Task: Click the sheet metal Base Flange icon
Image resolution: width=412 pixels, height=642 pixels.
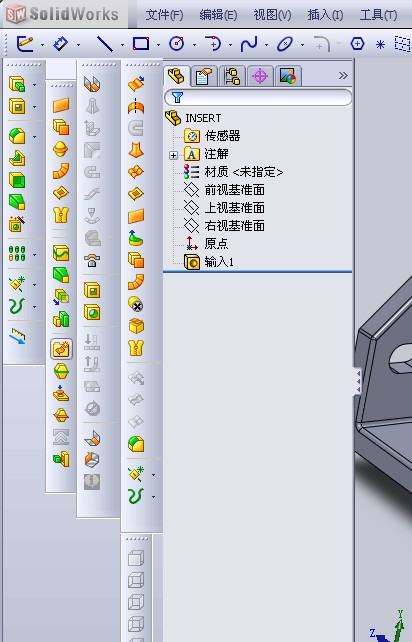Action: [x=92, y=84]
